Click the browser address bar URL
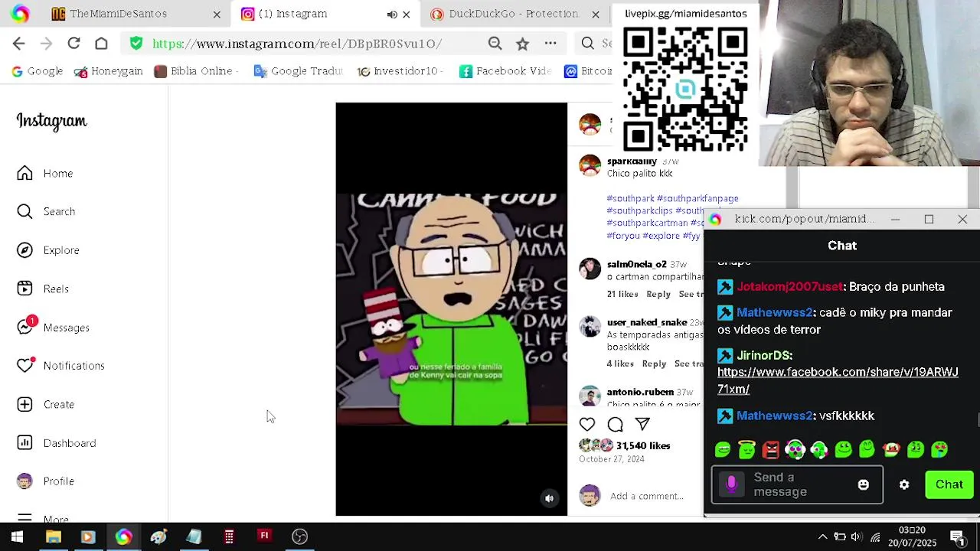 (297, 44)
